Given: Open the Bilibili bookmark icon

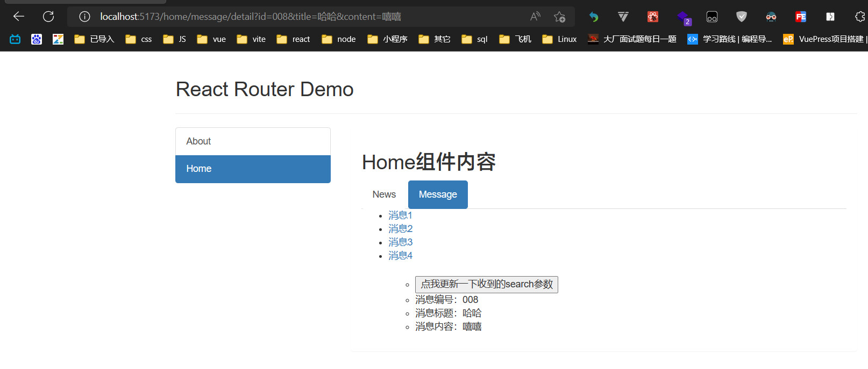Looking at the screenshot, I should click(15, 39).
